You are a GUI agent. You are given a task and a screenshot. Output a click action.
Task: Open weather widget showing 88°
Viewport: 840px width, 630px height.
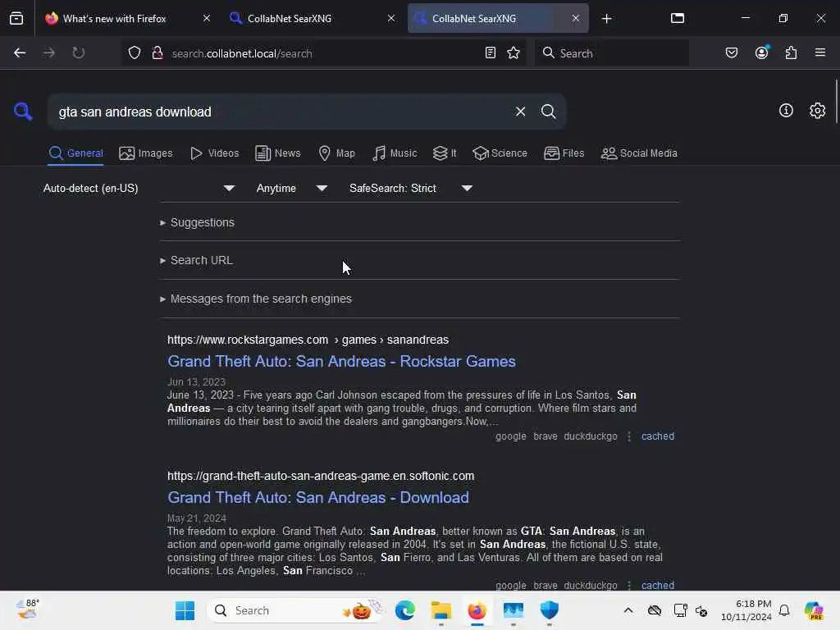coord(27,609)
